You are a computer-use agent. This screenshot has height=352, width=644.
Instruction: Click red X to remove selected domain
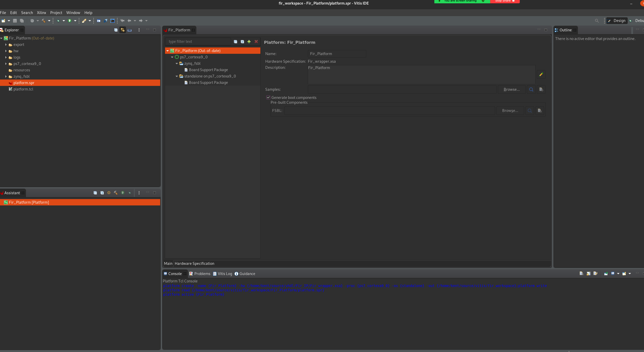256,42
